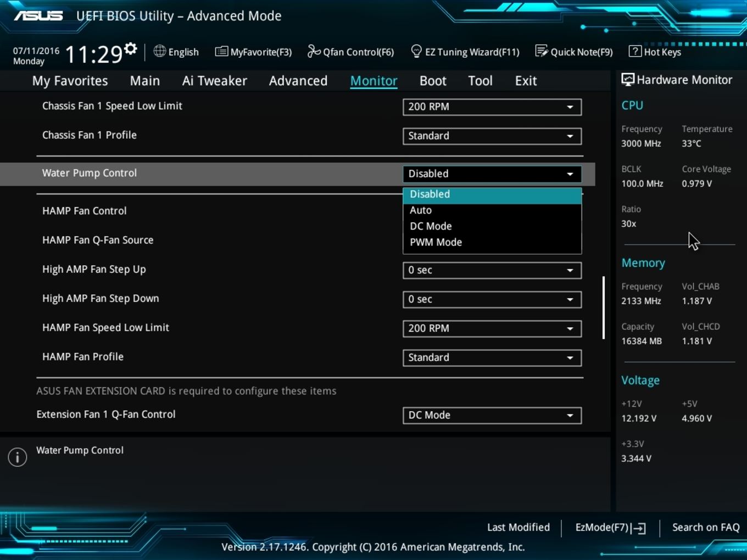Image resolution: width=747 pixels, height=560 pixels.
Task: Open High AMP Fan Step Up dropdown
Action: 492,270
